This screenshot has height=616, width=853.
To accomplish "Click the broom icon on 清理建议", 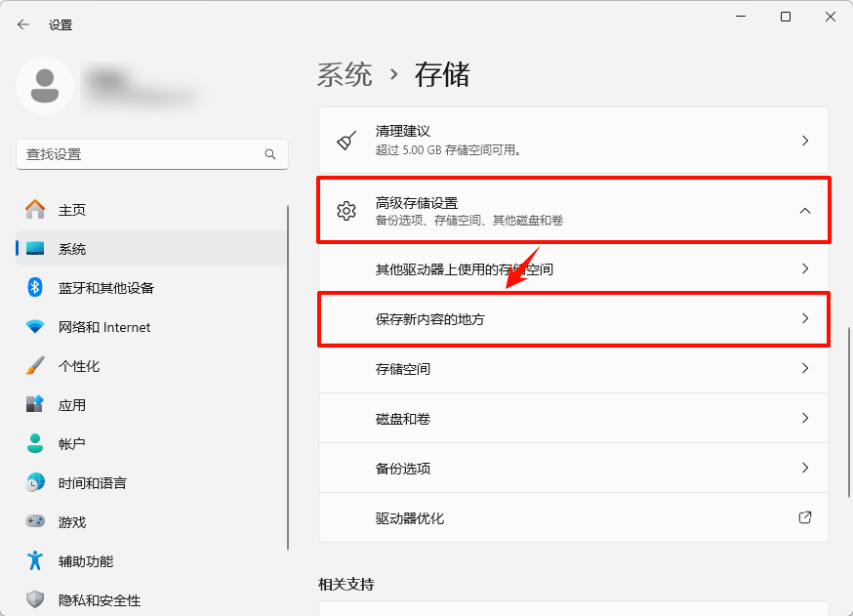I will tap(346, 139).
